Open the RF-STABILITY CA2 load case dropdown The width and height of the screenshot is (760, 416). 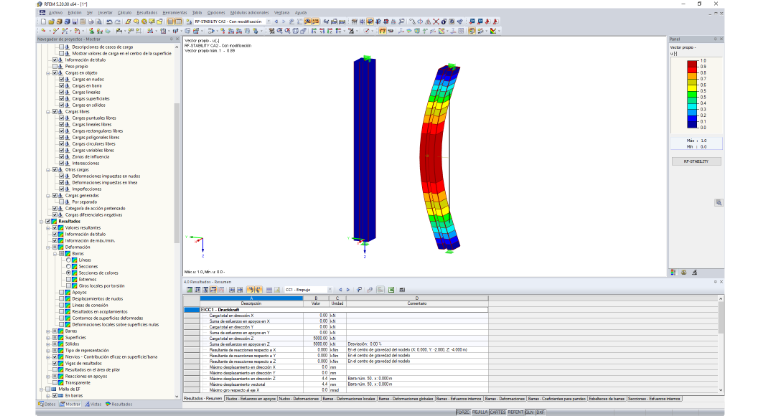pyautogui.click(x=269, y=21)
